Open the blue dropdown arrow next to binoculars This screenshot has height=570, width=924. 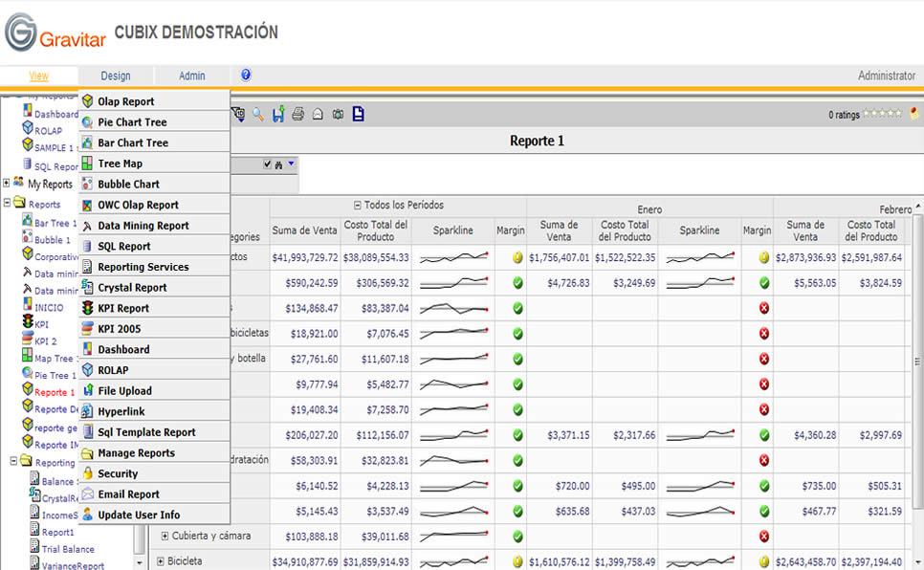tap(291, 164)
